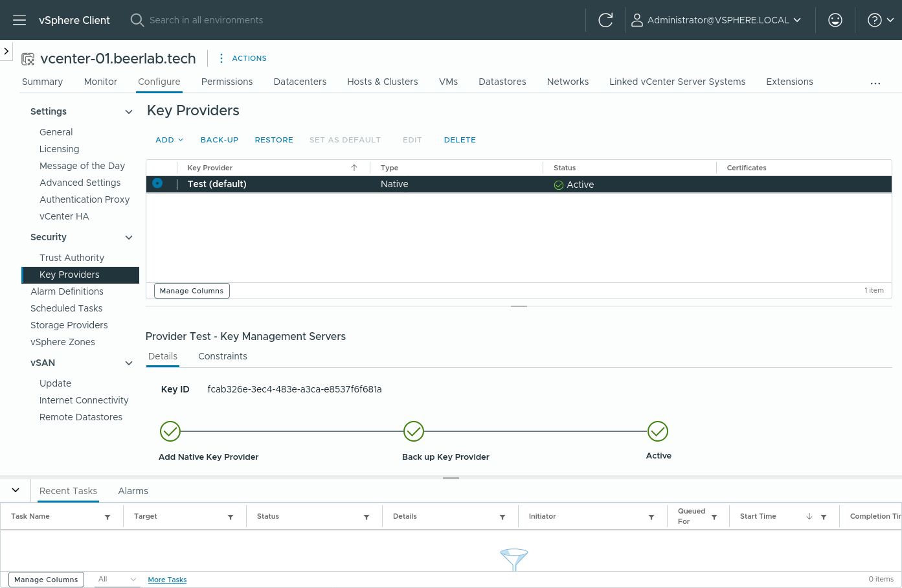Open the smiley feedback icon

pos(835,20)
